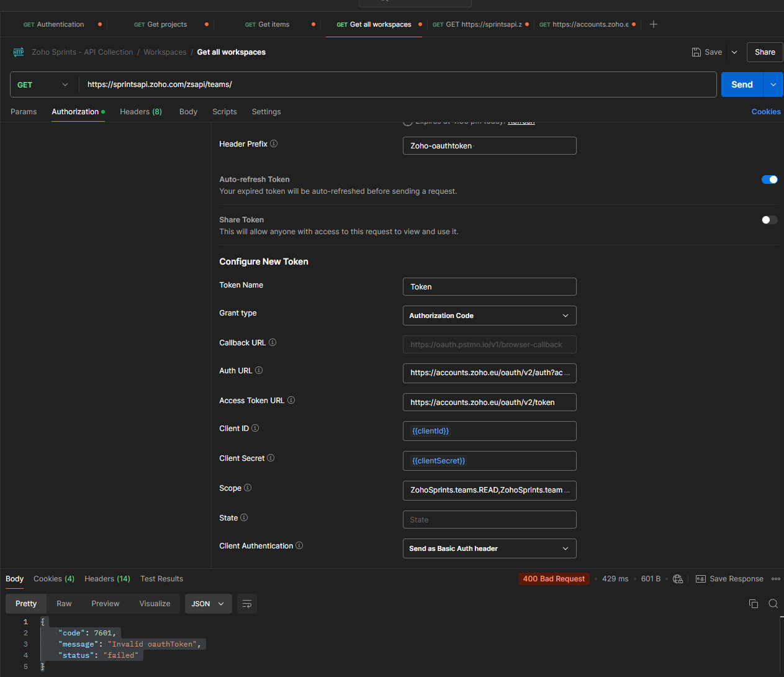Open Grant type Authorization Code dropdown
This screenshot has width=784, height=677.
coord(490,316)
